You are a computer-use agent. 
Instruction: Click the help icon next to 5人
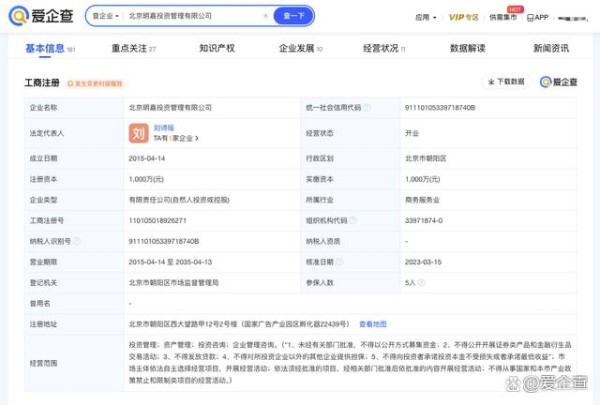421,283
